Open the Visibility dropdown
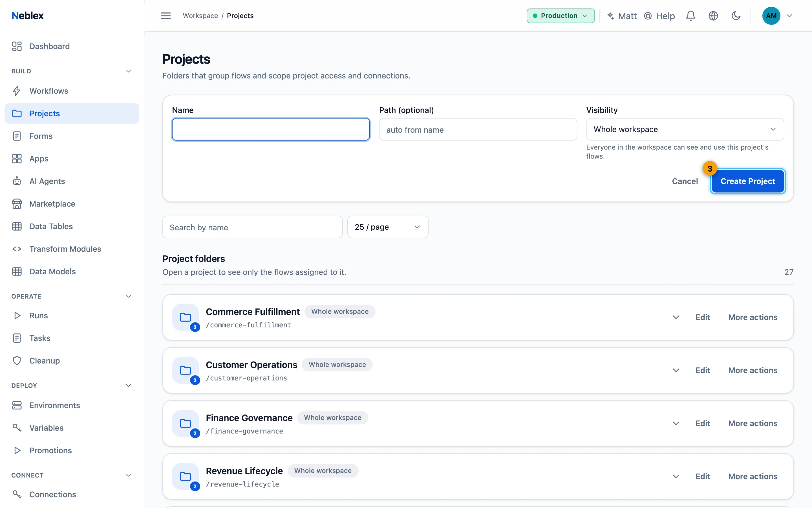Screen dimensions: 812x508 [x=685, y=129]
